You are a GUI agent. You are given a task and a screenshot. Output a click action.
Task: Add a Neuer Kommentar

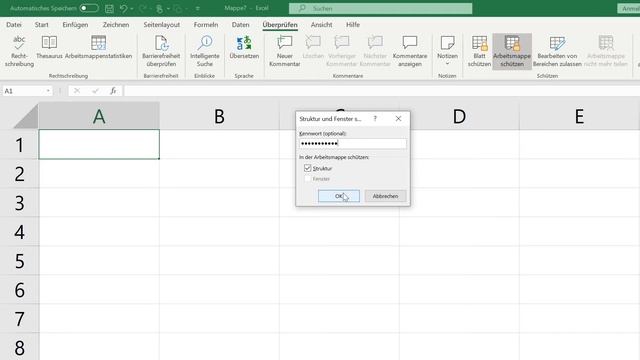[x=284, y=51]
